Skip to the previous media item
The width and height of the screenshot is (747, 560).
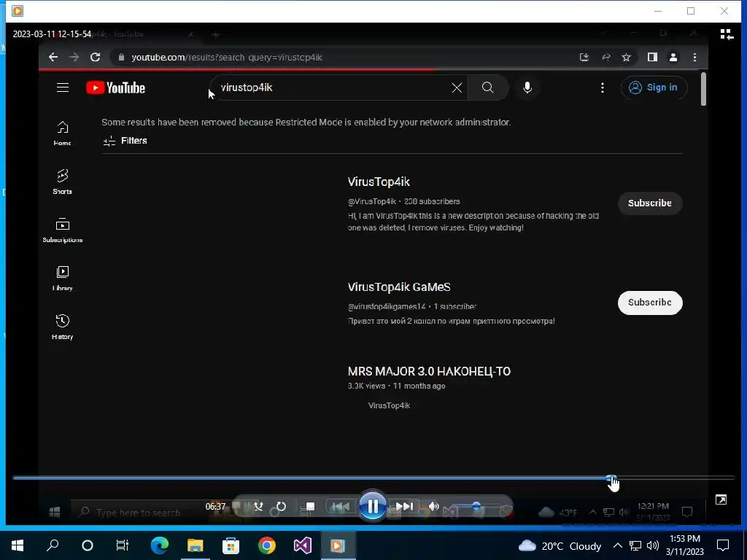340,506
